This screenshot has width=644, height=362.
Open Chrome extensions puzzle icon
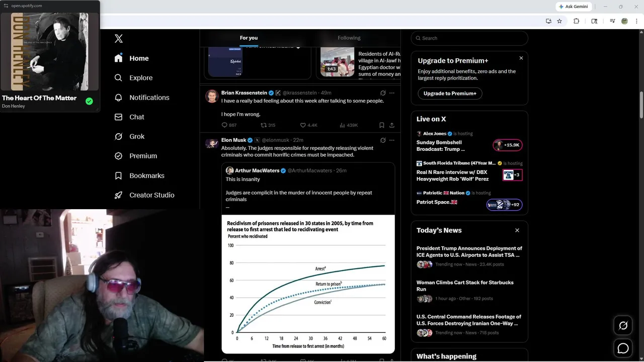pyautogui.click(x=577, y=21)
